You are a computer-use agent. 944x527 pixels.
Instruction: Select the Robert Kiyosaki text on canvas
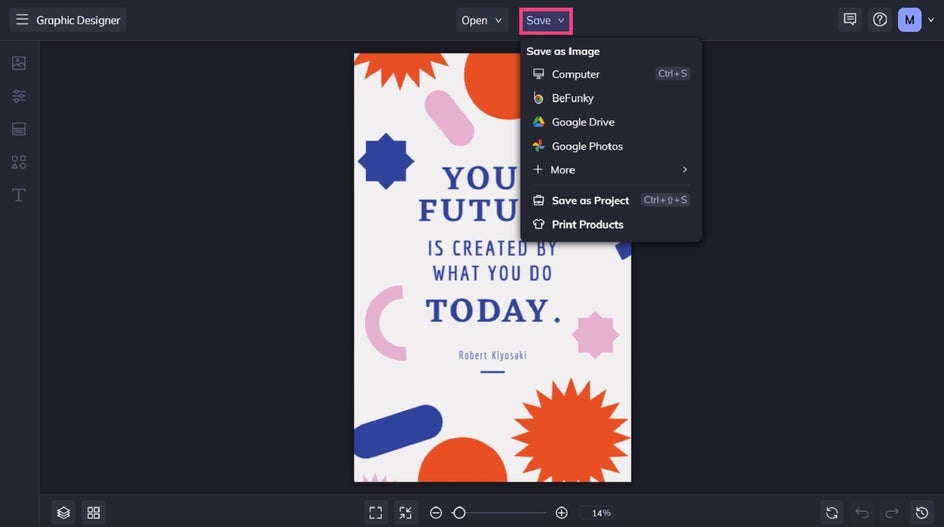click(x=492, y=355)
